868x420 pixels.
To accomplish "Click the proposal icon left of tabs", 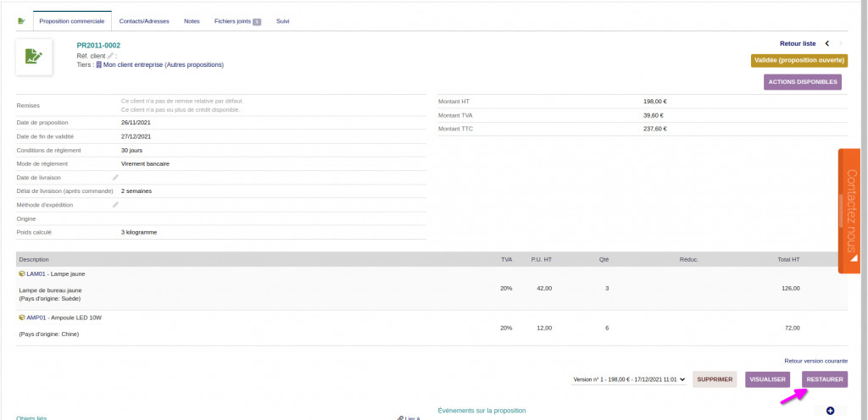I will 21,21.
